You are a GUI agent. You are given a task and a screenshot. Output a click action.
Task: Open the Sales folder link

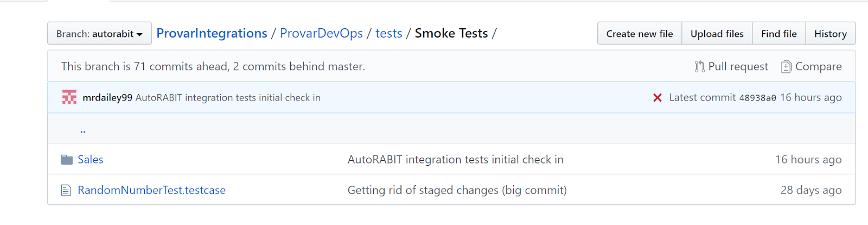pos(90,159)
